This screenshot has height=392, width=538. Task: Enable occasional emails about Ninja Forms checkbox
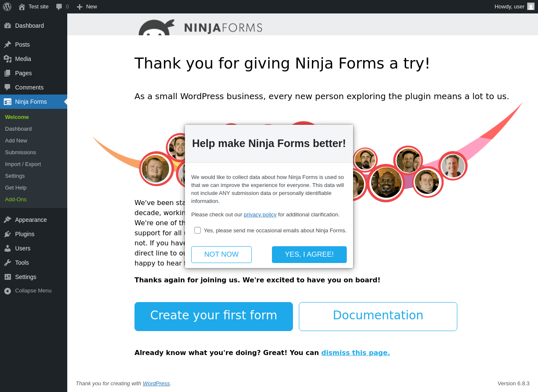pos(198,230)
